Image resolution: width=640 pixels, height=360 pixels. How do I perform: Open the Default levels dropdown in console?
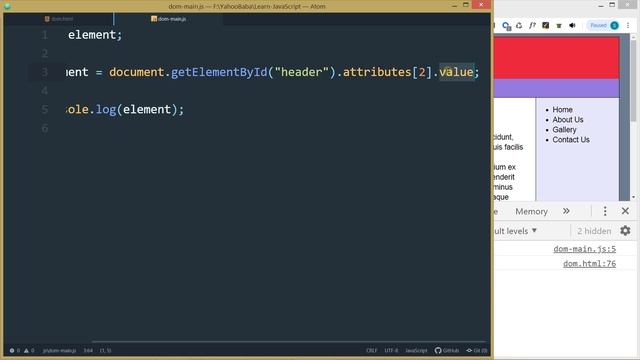pyautogui.click(x=515, y=231)
